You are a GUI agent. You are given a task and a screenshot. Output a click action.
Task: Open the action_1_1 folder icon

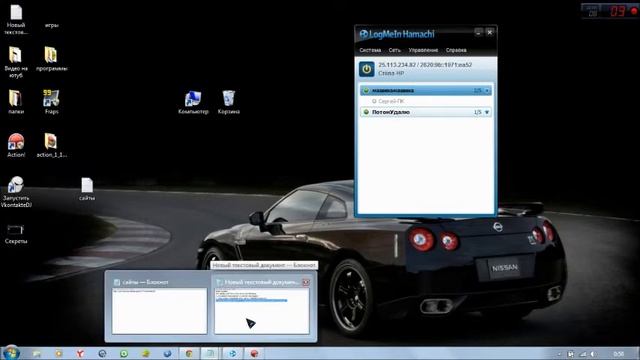click(51, 145)
